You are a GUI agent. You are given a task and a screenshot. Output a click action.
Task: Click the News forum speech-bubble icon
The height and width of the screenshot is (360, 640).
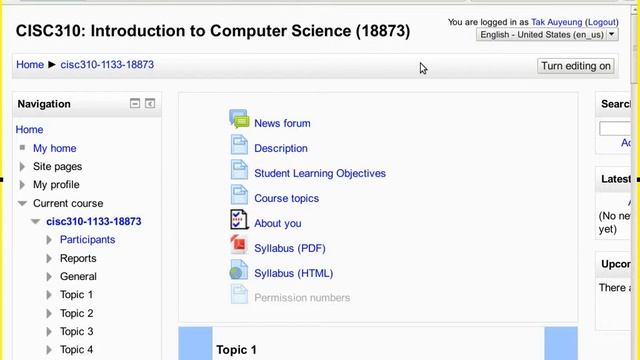click(239, 119)
